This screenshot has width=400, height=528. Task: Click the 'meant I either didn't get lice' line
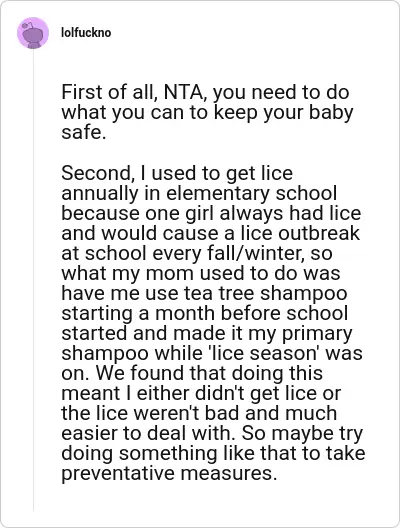pos(201,393)
